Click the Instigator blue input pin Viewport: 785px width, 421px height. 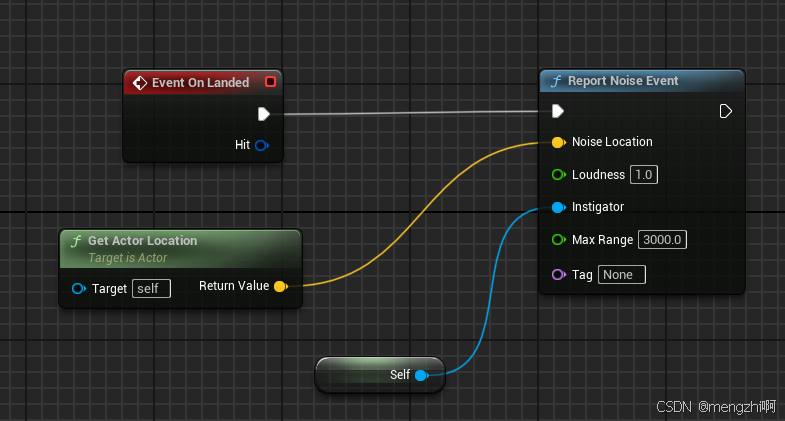click(558, 207)
